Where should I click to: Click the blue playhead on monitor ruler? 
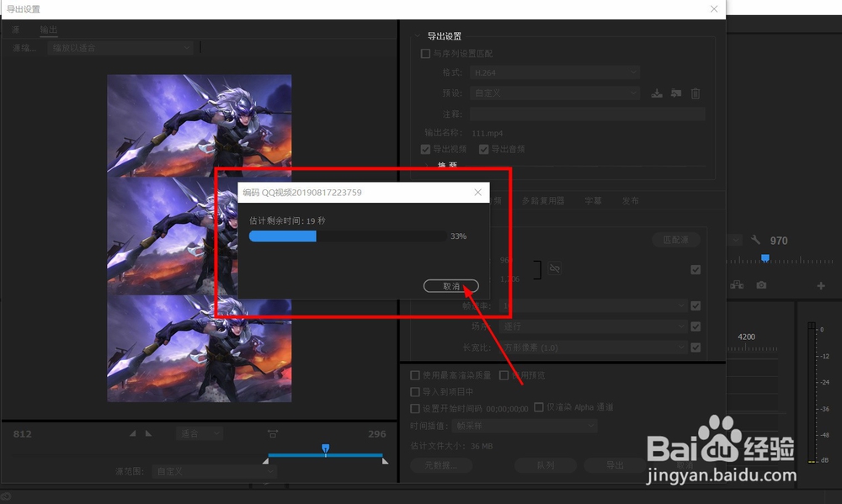pos(765,258)
